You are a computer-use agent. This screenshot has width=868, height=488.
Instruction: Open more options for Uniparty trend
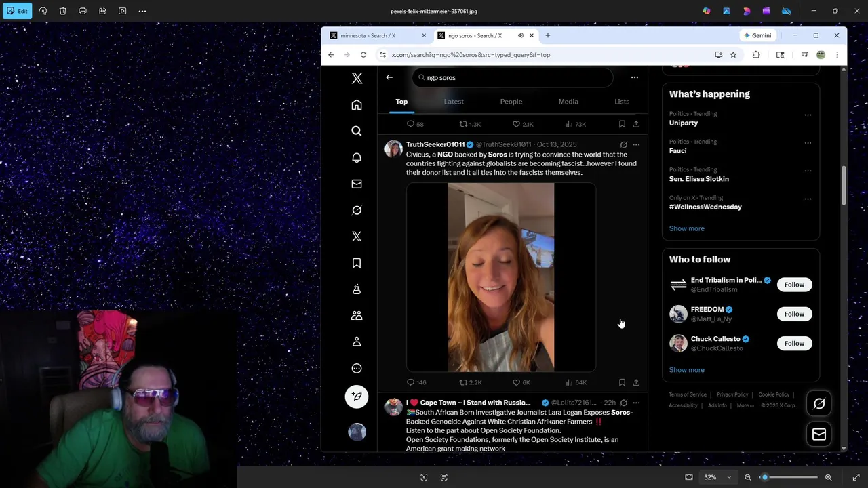point(808,115)
